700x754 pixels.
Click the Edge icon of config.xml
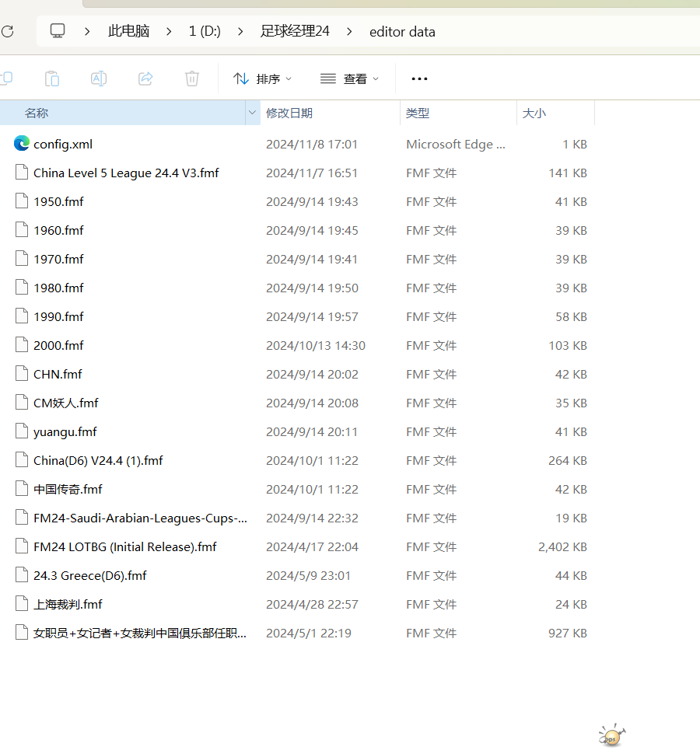[x=22, y=143]
